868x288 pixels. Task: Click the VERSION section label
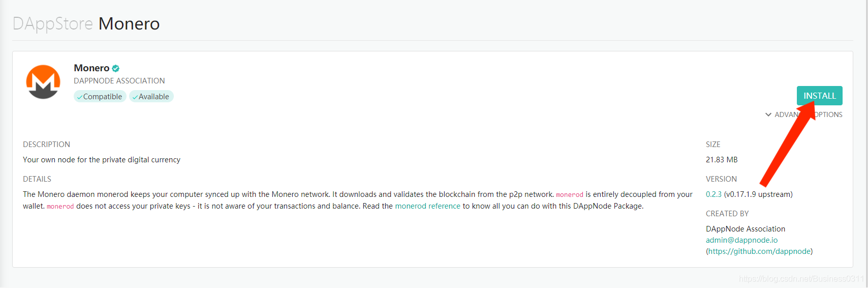pyautogui.click(x=721, y=179)
